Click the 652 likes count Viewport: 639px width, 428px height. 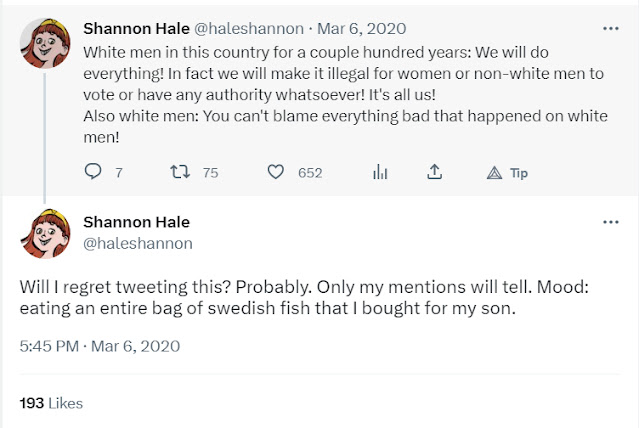(310, 172)
